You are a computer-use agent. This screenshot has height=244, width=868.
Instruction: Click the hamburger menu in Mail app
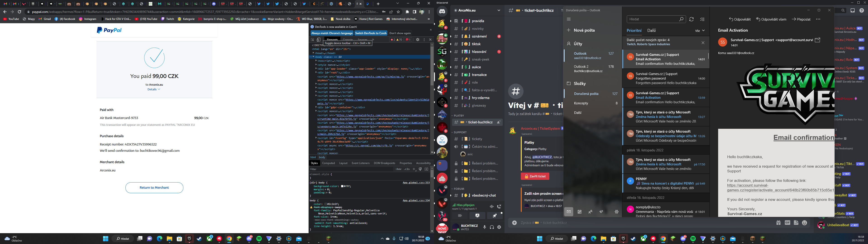coord(569,19)
